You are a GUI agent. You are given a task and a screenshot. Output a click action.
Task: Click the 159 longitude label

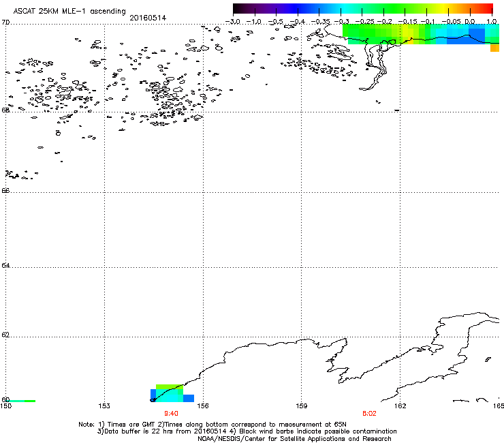tap(302, 406)
